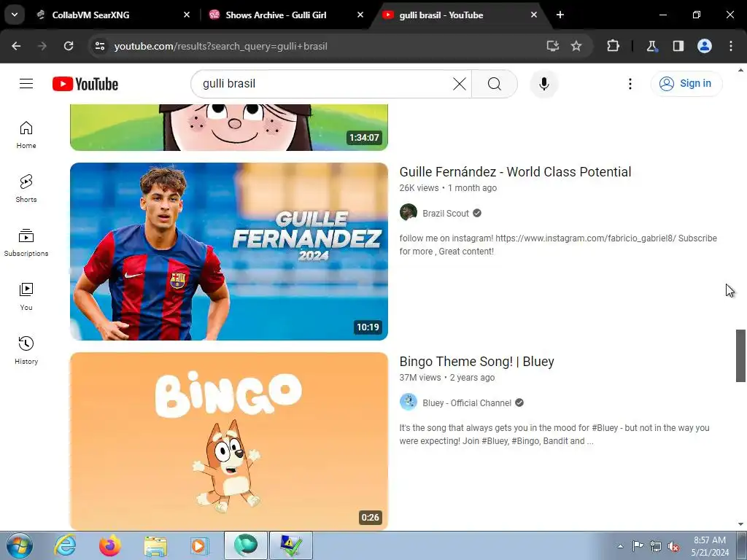Screen dimensions: 747x560
Task: Clear the search query with X icon
Action: 460,84
